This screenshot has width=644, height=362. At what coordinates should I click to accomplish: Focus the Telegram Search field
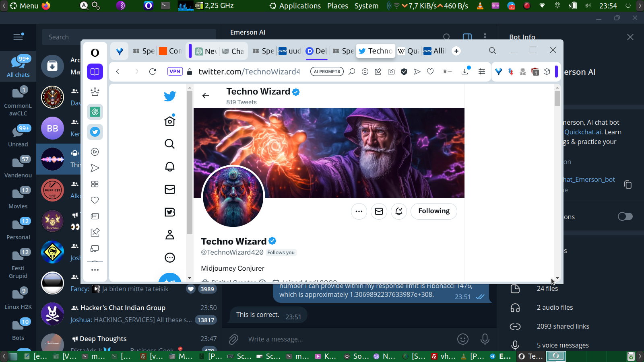click(x=129, y=37)
